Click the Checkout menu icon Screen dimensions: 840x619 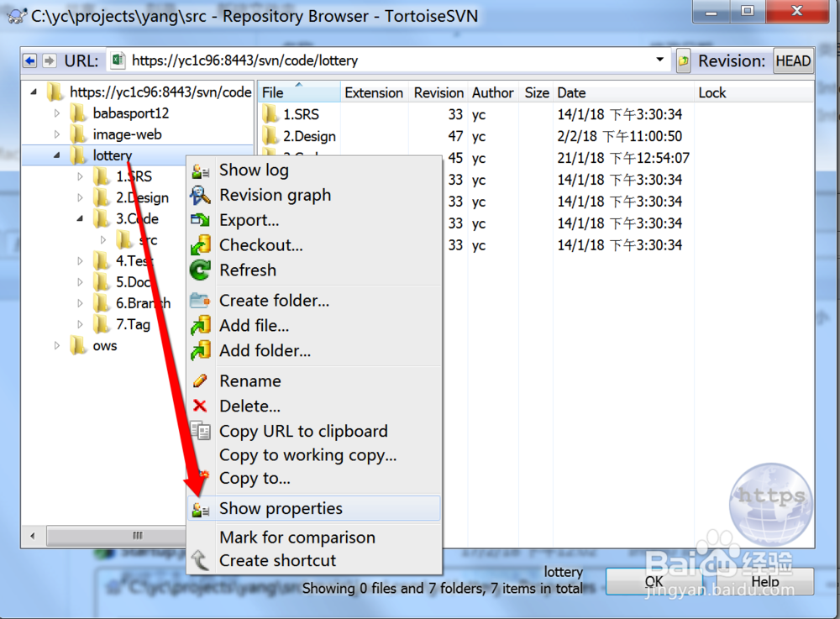point(201,245)
